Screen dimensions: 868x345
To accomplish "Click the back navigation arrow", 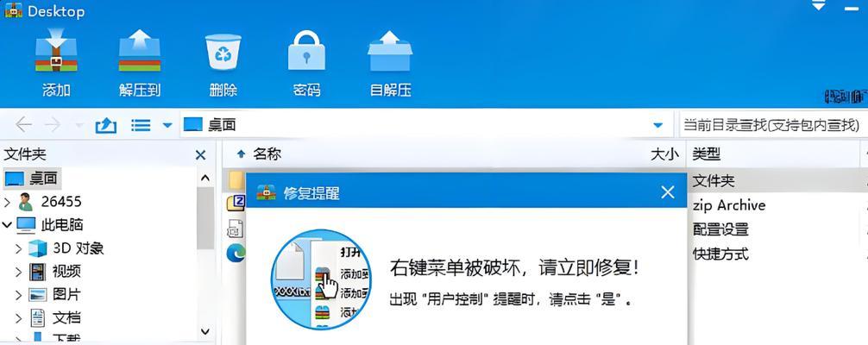I will [x=23, y=125].
